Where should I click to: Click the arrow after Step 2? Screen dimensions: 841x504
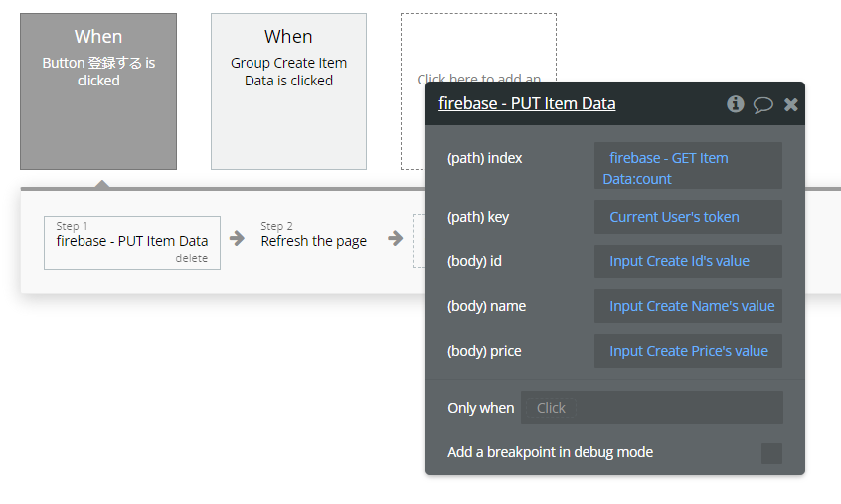coord(396,238)
